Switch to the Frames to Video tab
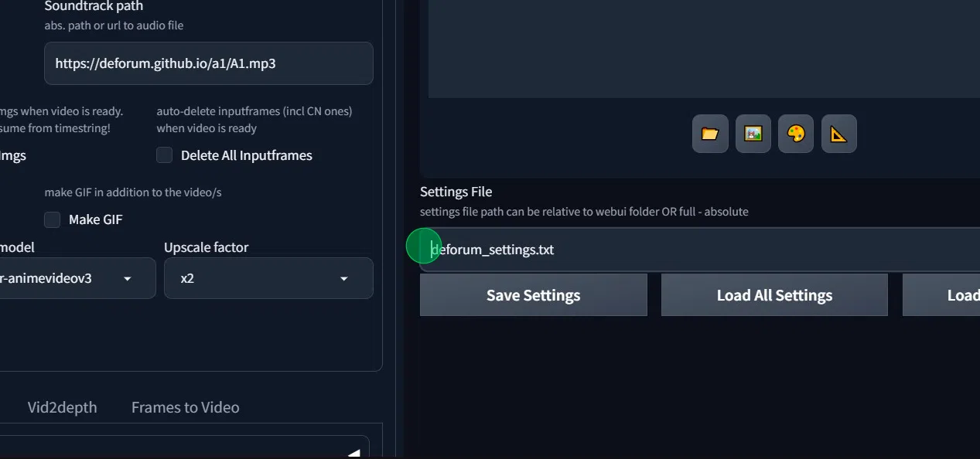This screenshot has height=459, width=980. 185,407
